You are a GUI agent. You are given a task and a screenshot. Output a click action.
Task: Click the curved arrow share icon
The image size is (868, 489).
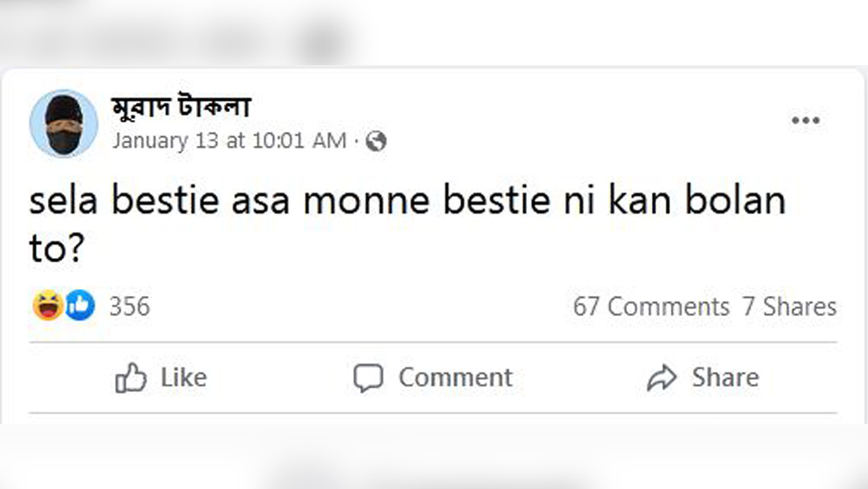(x=661, y=379)
